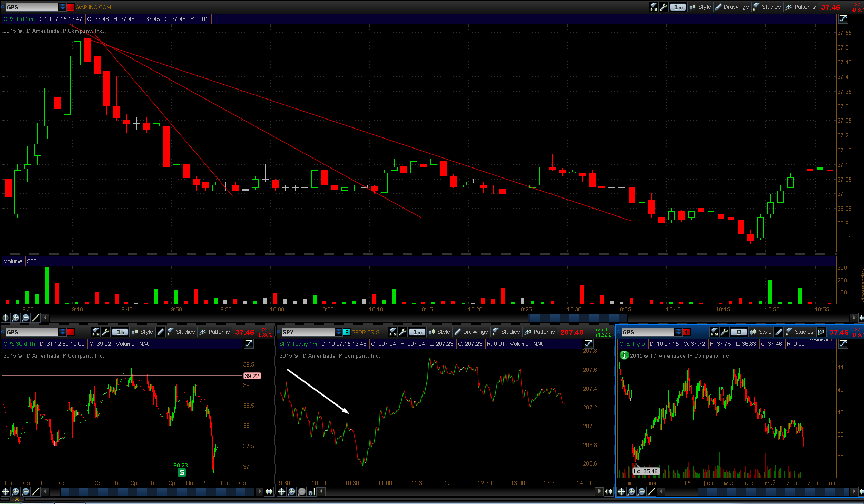Viewport: 864px width, 504px height.
Task: Open the Studies menu of the main chart
Action: click(767, 7)
